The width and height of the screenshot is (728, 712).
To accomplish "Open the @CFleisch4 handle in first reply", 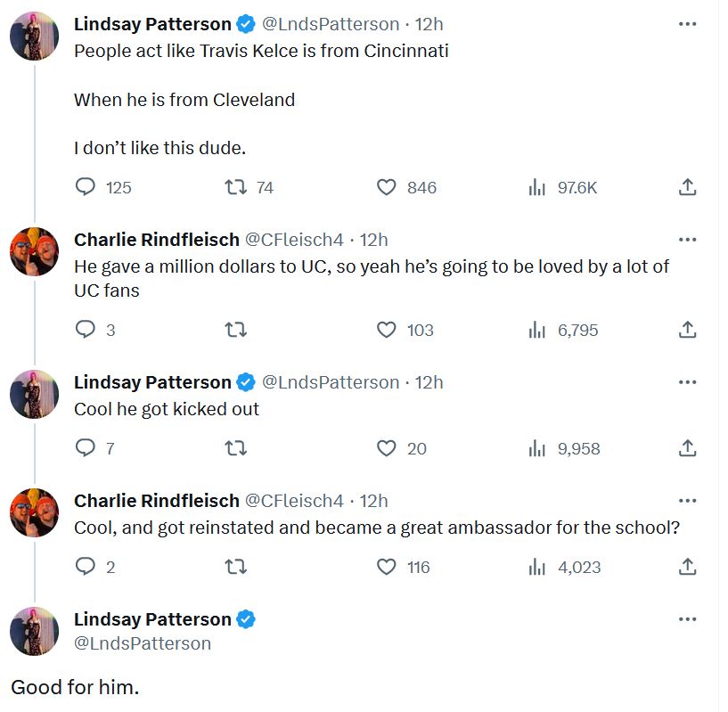I will (x=294, y=240).
